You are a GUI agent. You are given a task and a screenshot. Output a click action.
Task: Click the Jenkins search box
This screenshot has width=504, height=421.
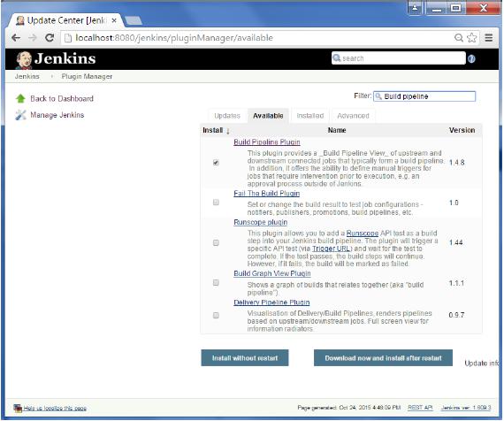click(399, 58)
